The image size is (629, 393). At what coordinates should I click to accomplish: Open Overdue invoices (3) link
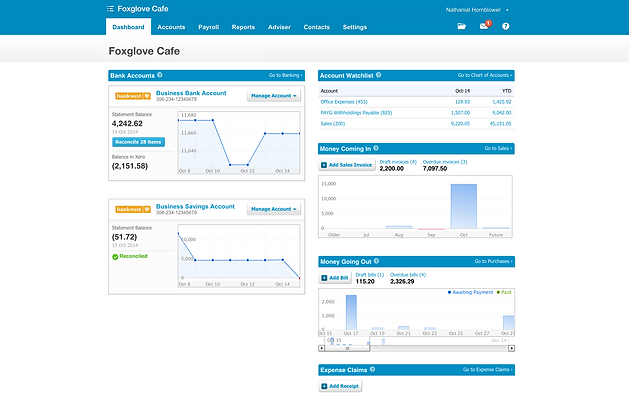[445, 162]
